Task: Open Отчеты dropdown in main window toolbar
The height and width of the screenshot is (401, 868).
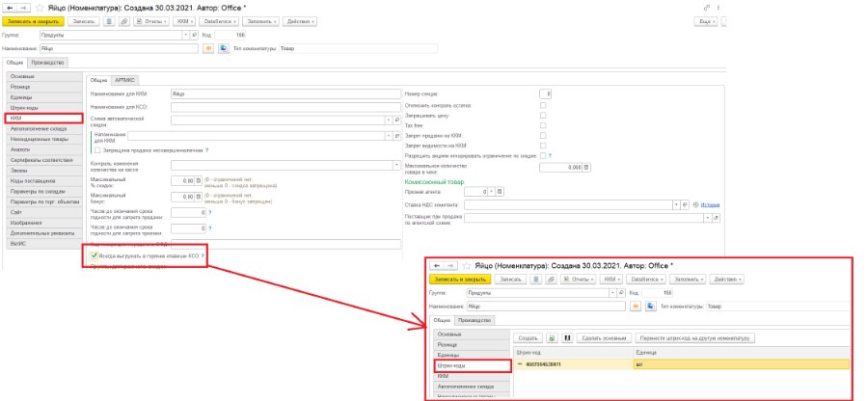Action: [x=151, y=21]
